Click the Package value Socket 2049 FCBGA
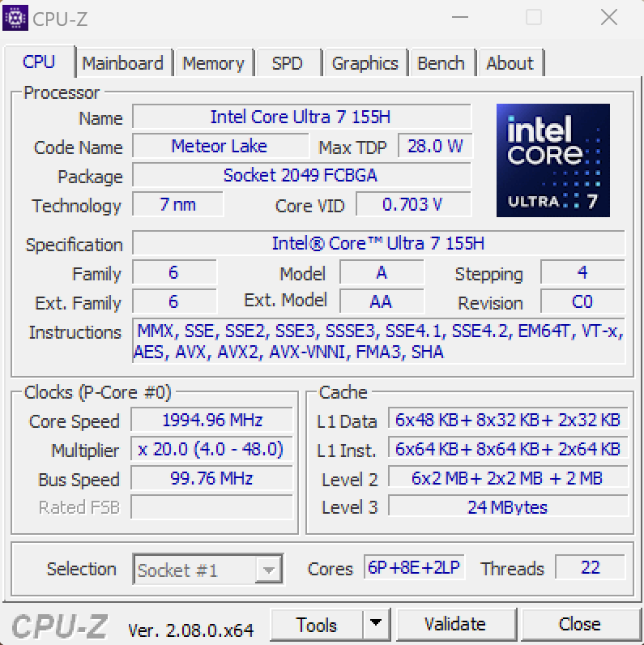644x645 pixels. click(x=301, y=176)
